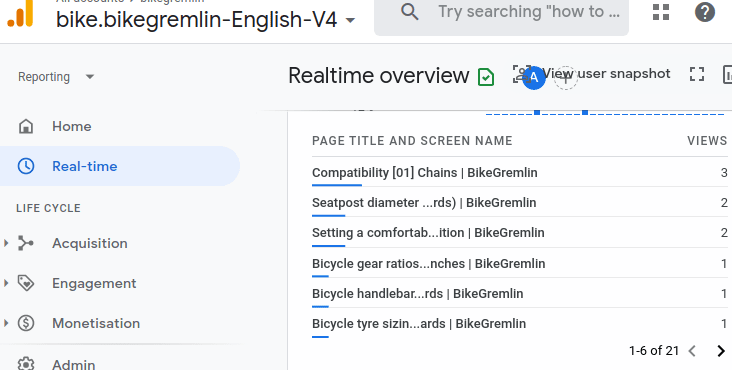Click the search magnifier icon
The image size is (732, 370).
click(409, 12)
